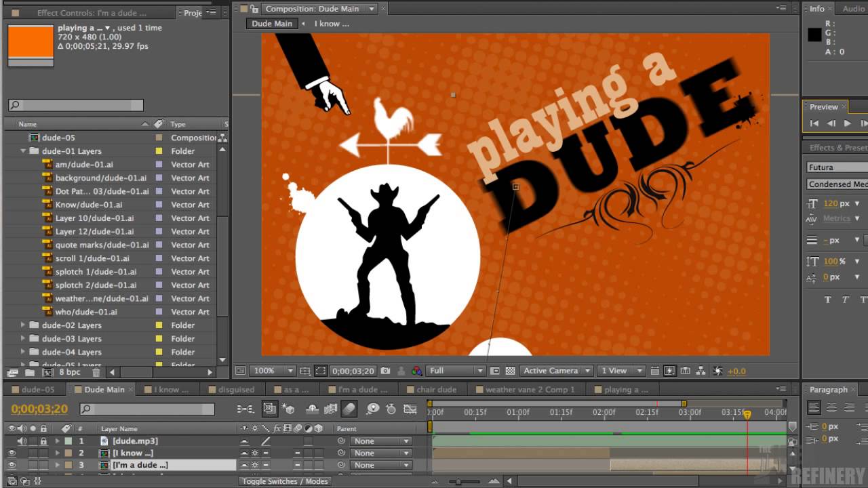
Task: Click Toggle Switches / Modes button
Action: pos(285,481)
